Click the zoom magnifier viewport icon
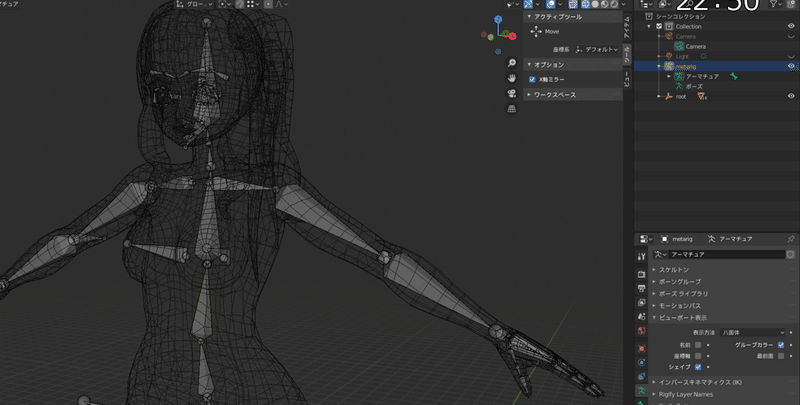 [512, 63]
